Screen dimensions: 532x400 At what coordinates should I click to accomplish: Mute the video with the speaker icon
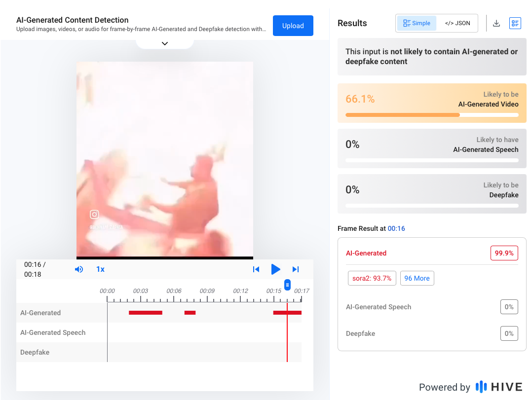coord(79,269)
